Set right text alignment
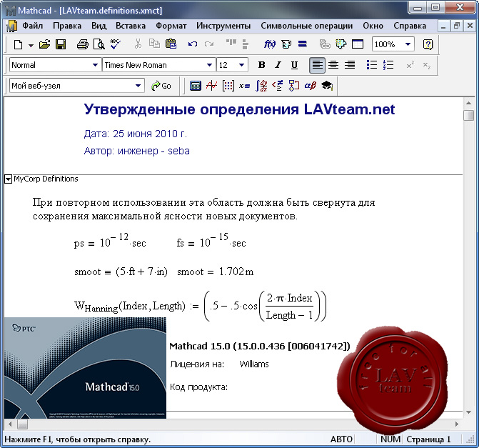Screen dimensions: 479x448 pos(350,65)
